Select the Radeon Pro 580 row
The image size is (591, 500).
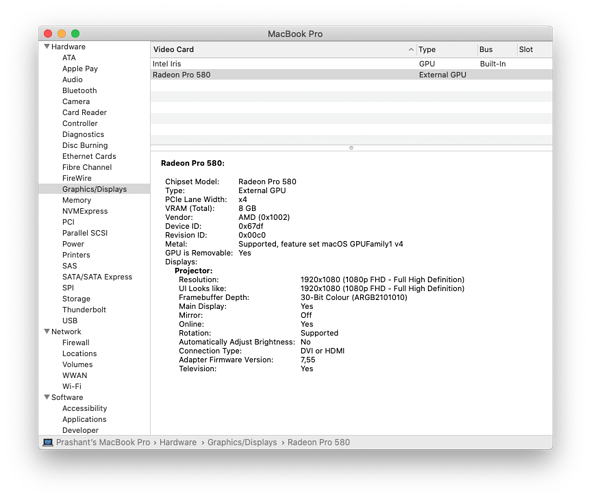pyautogui.click(x=351, y=75)
